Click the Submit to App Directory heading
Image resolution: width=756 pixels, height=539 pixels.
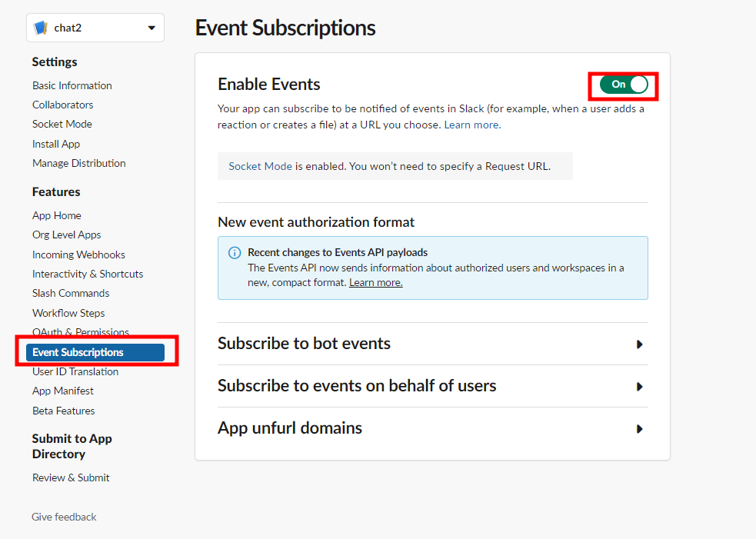pyautogui.click(x=72, y=447)
